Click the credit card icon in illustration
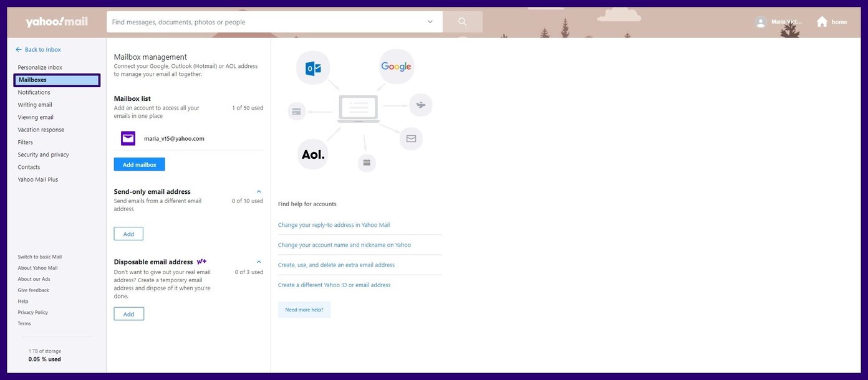The height and width of the screenshot is (380, 868). pyautogui.click(x=297, y=112)
